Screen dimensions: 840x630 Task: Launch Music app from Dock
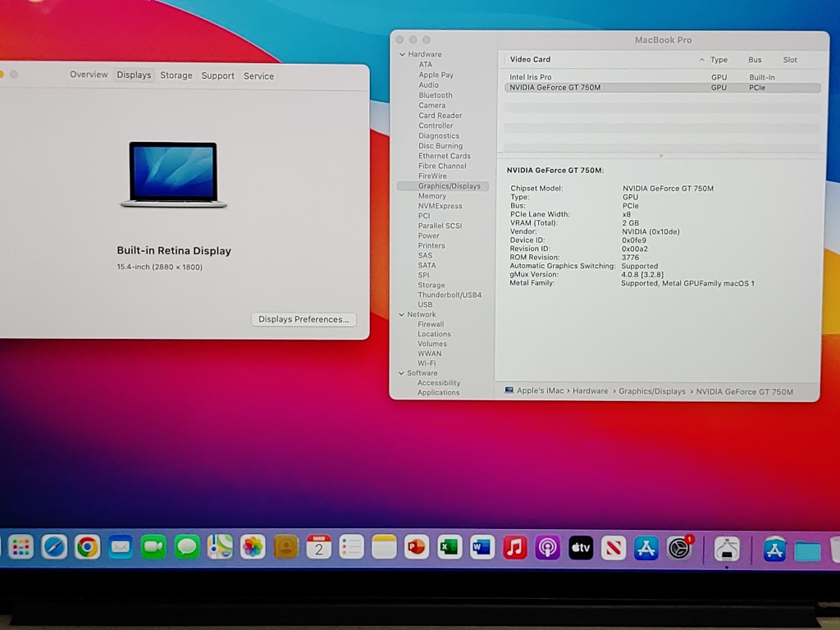coord(515,547)
